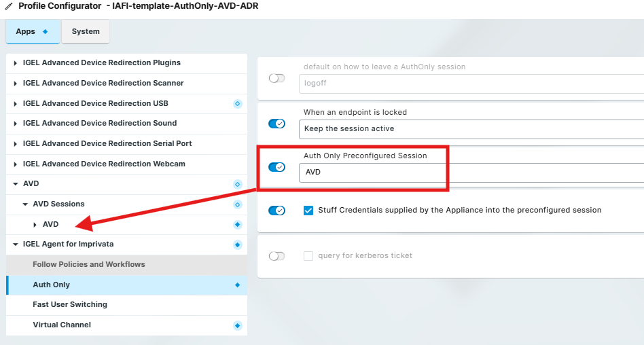Collapse the AVD Sessions tree node
The height and width of the screenshot is (345, 644).
point(26,204)
